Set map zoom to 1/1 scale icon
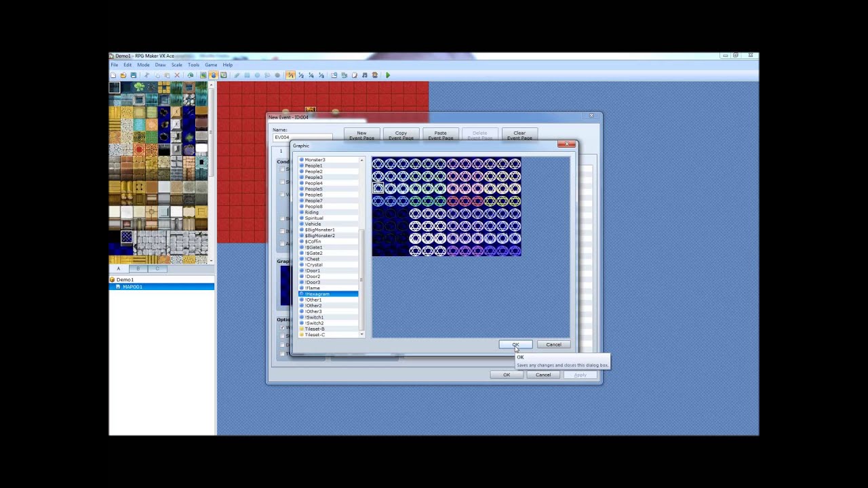Image resolution: width=868 pixels, height=488 pixels. [290, 75]
